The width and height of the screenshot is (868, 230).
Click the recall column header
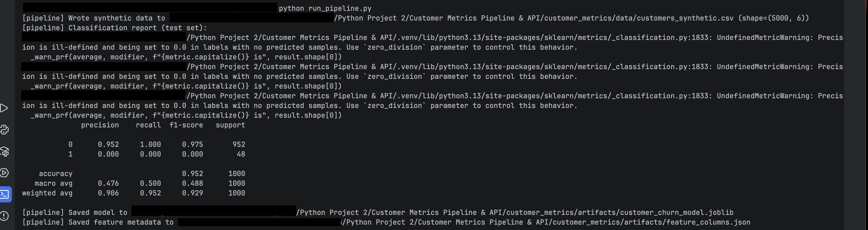pyautogui.click(x=148, y=125)
